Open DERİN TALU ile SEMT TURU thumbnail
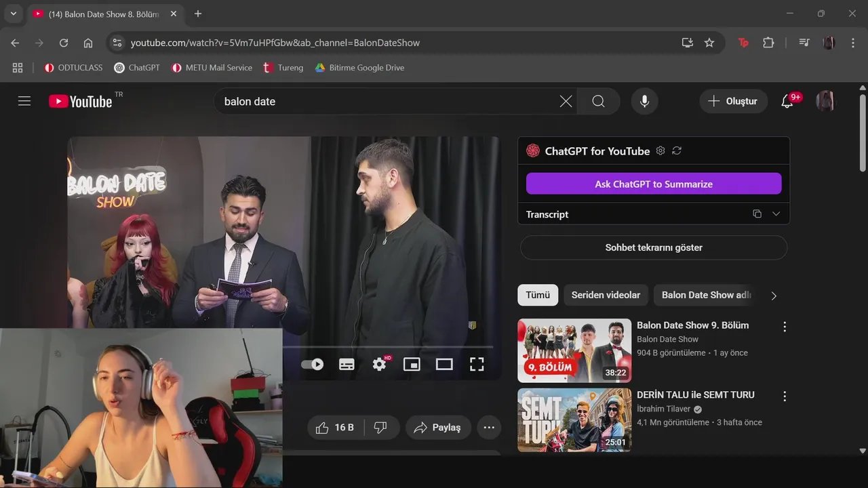The height and width of the screenshot is (488, 868). (574, 420)
